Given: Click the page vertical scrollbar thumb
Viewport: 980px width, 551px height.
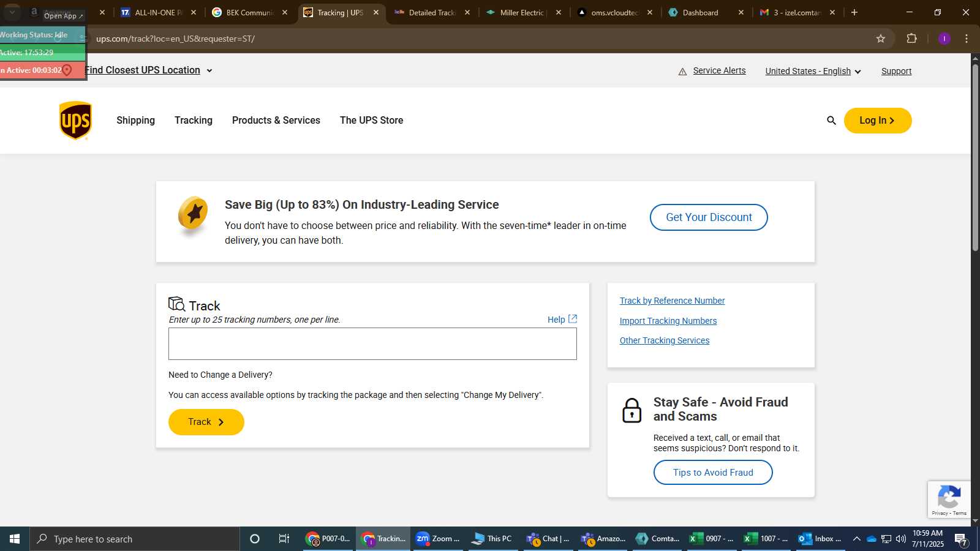Looking at the screenshot, I should (x=975, y=157).
